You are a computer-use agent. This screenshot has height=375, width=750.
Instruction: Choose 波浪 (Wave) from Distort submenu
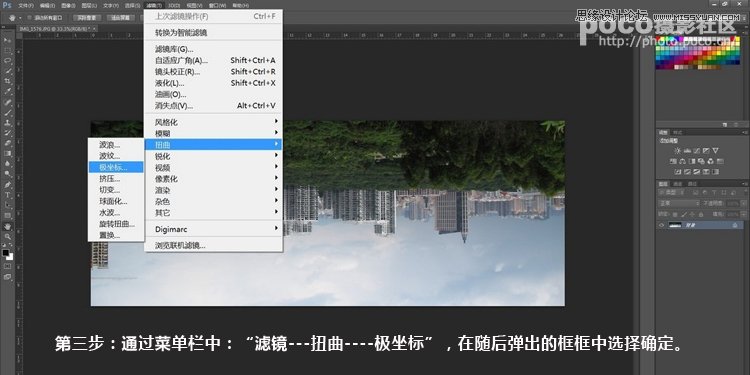pyautogui.click(x=116, y=144)
